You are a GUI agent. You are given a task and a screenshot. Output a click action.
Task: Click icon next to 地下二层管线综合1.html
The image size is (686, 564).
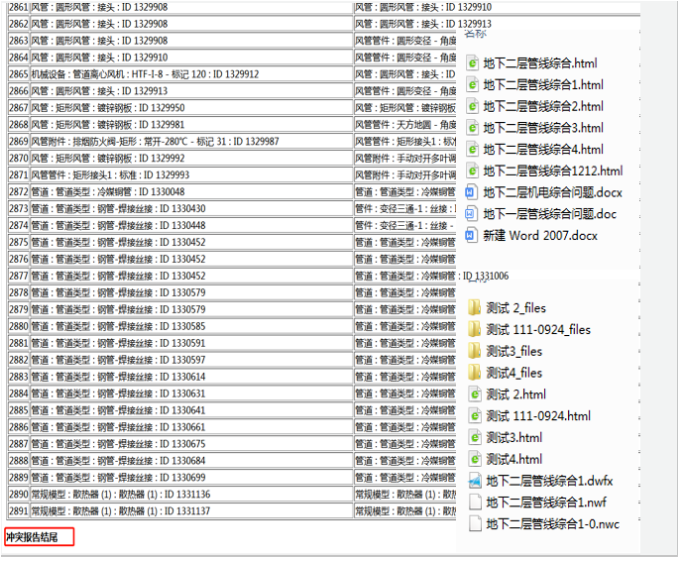pos(472,85)
